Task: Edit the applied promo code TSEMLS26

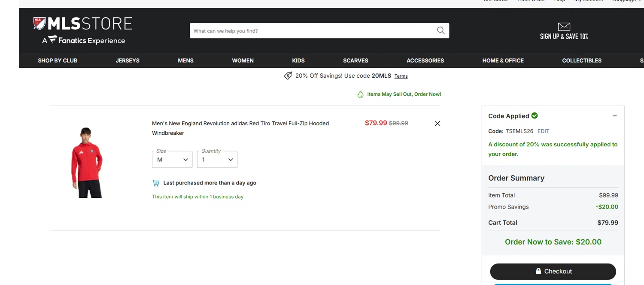Action: [543, 131]
